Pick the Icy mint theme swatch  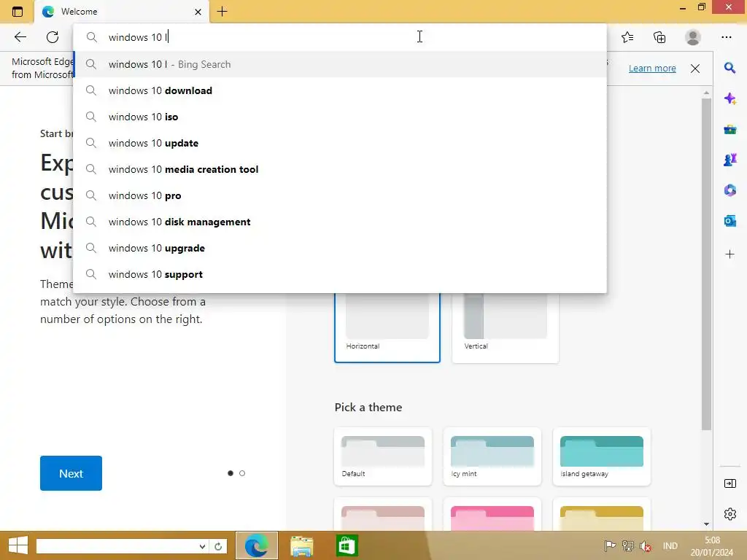tap(492, 456)
